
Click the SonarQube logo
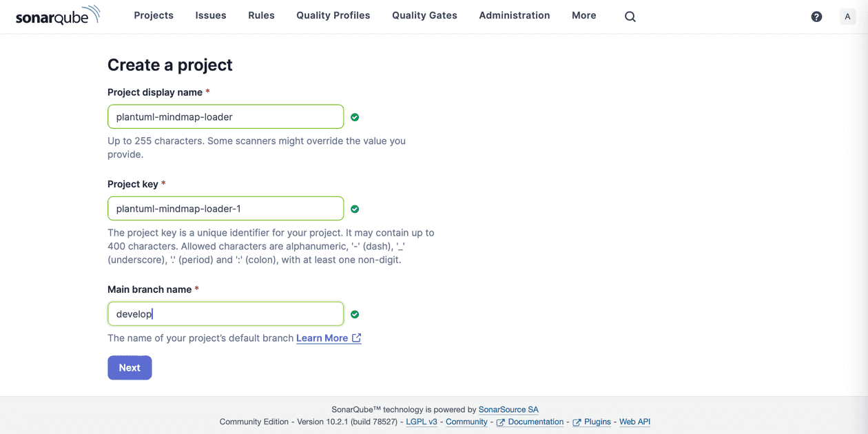point(58,16)
